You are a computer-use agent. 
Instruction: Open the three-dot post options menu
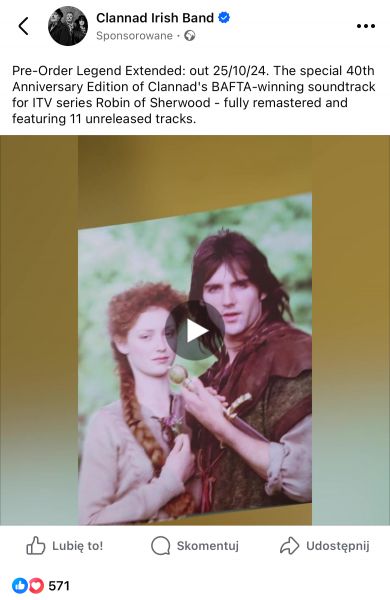pyautogui.click(x=366, y=26)
